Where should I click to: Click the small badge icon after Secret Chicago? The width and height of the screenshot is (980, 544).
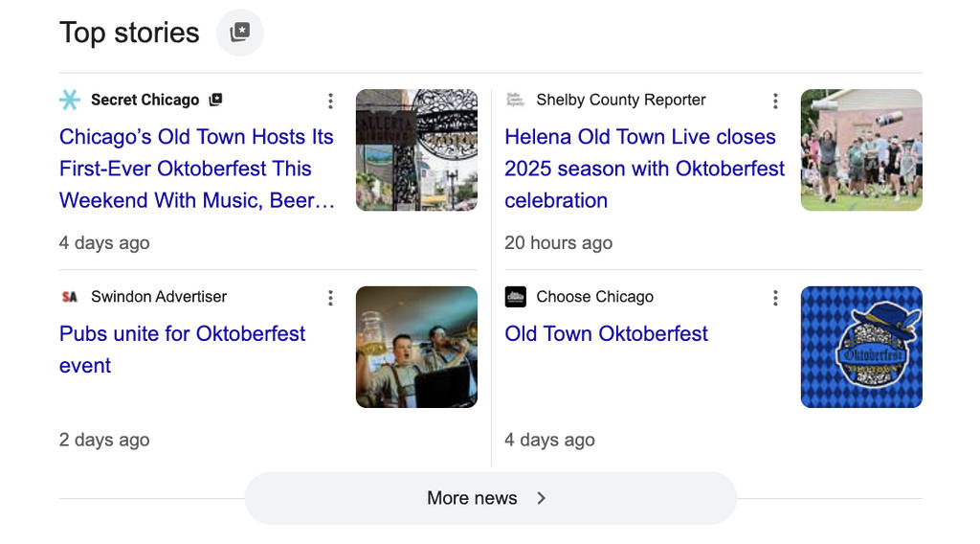(x=216, y=100)
